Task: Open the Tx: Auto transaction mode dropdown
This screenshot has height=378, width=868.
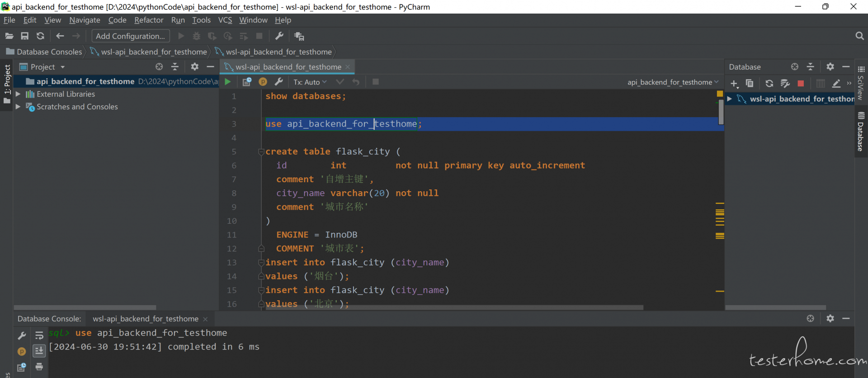Action: pyautogui.click(x=310, y=82)
